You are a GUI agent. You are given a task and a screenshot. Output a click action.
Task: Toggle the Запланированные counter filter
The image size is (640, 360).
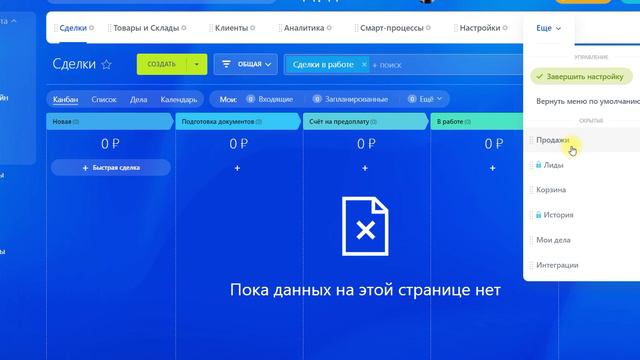click(x=350, y=99)
